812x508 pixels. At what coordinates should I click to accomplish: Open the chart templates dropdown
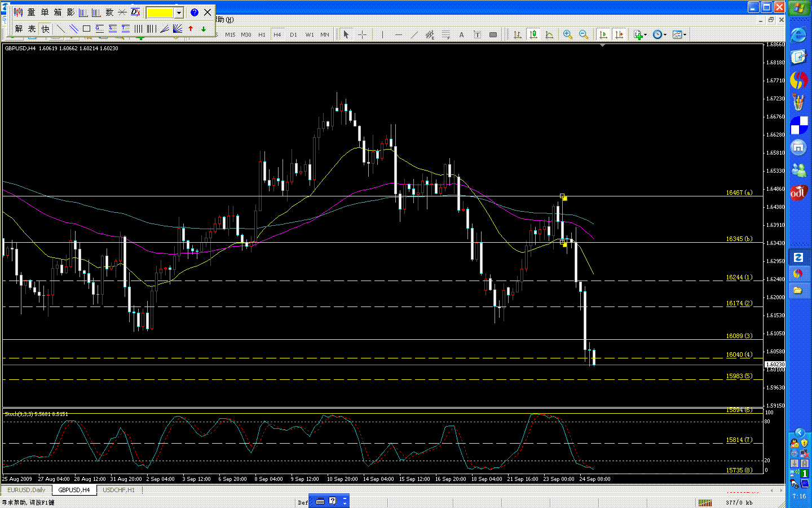point(679,35)
